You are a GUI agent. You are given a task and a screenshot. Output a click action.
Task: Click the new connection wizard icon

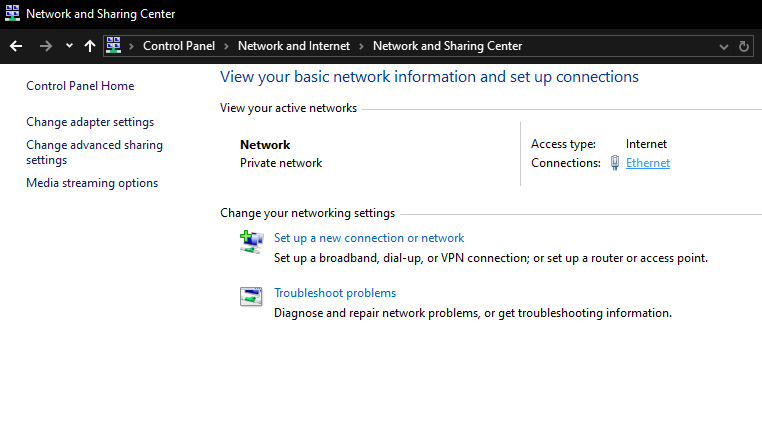[251, 242]
